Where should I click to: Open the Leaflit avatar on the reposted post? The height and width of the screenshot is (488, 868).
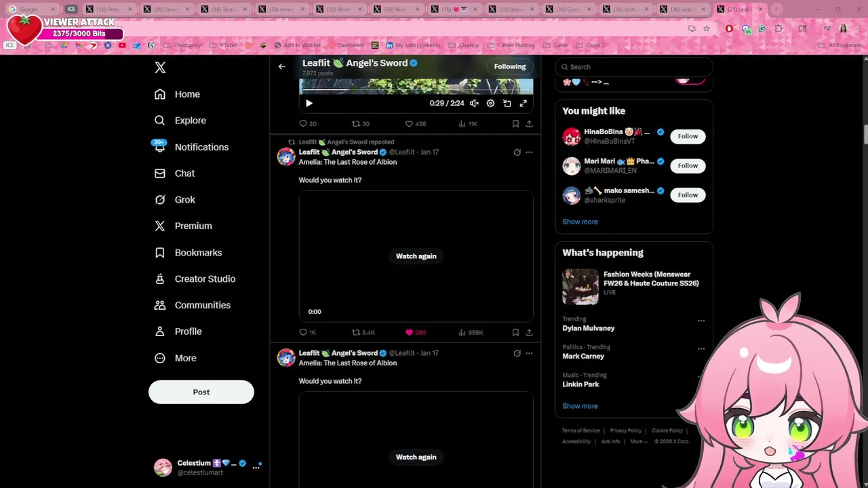click(286, 157)
